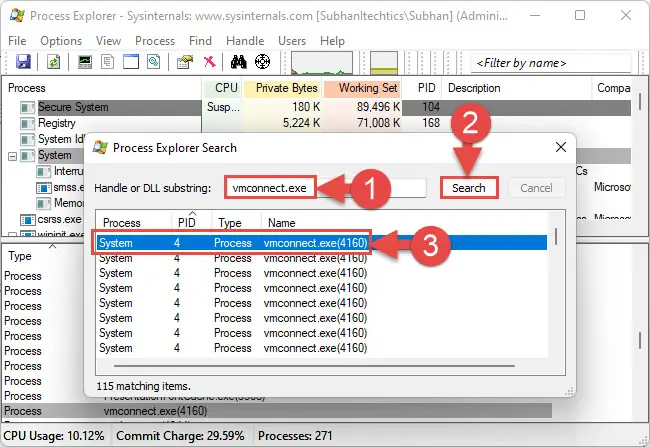Click the Refresh Now toolbar icon
This screenshot has width=650, height=447.
coord(53,62)
